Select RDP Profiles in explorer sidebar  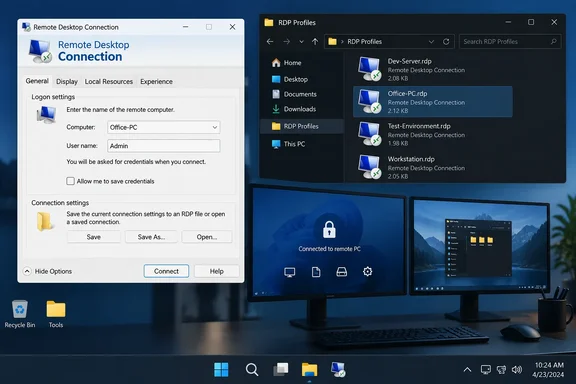302,126
